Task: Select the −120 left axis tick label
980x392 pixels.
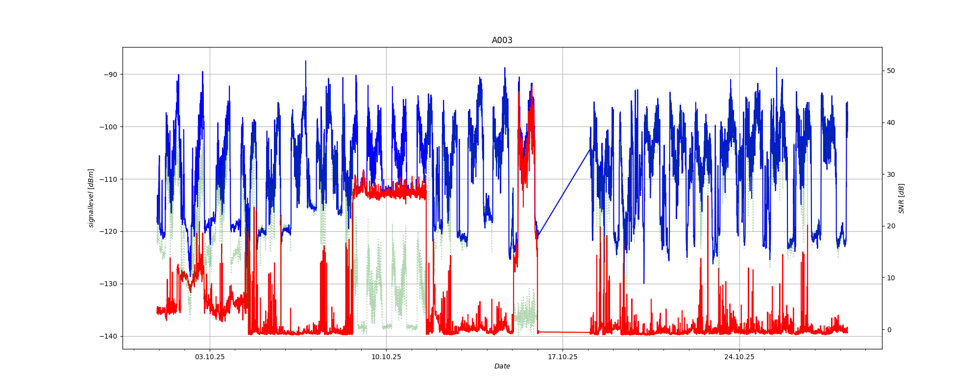Action: pyautogui.click(x=109, y=231)
